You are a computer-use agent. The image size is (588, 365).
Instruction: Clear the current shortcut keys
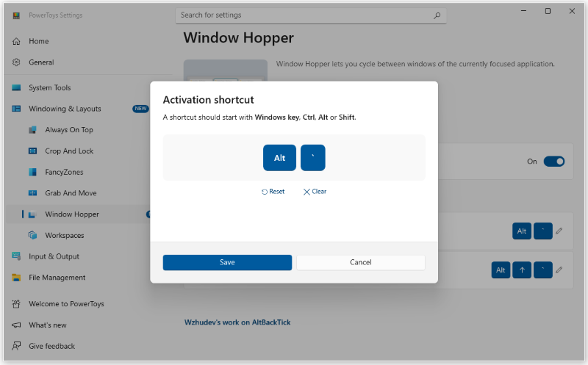pyautogui.click(x=315, y=192)
